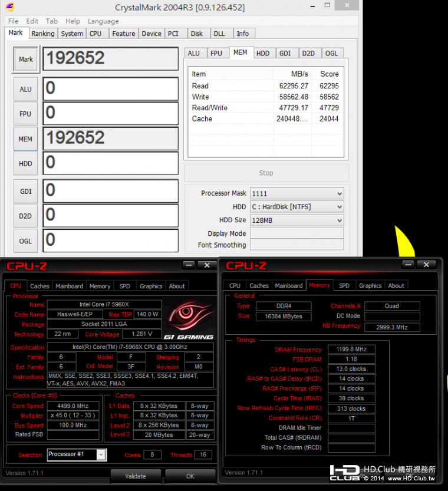Click the Score column header
The width and height of the screenshot is (448, 491).
click(x=328, y=74)
